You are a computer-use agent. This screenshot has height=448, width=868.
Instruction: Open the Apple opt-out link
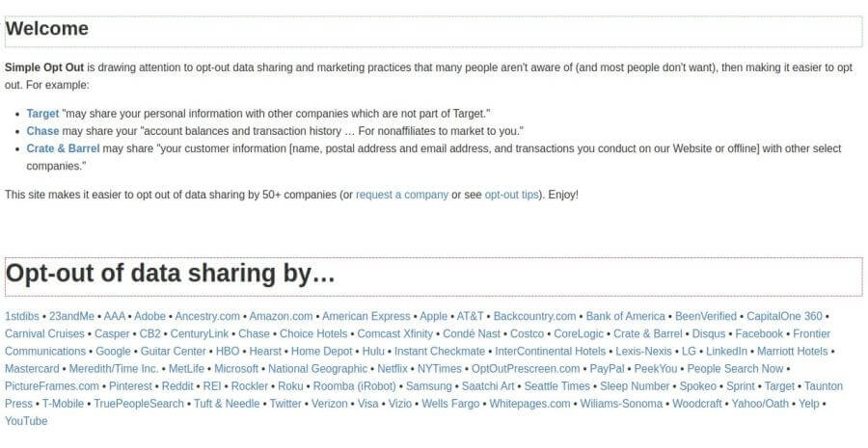[x=433, y=316]
